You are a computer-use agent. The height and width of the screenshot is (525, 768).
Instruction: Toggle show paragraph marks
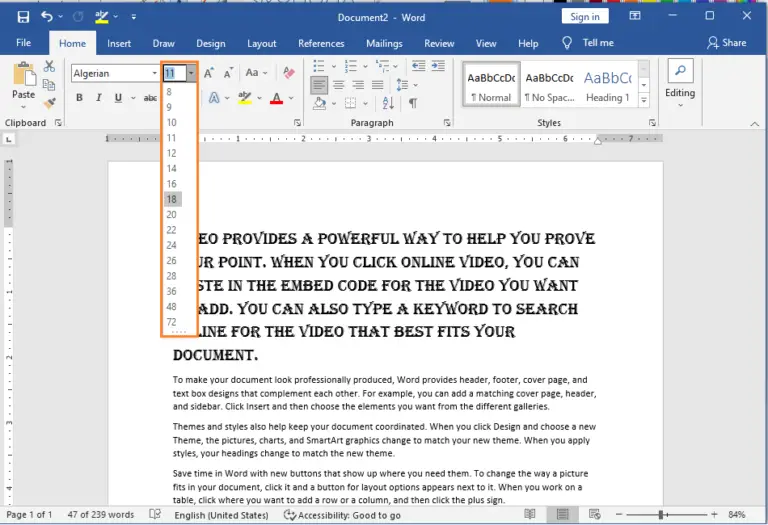pyautogui.click(x=413, y=103)
